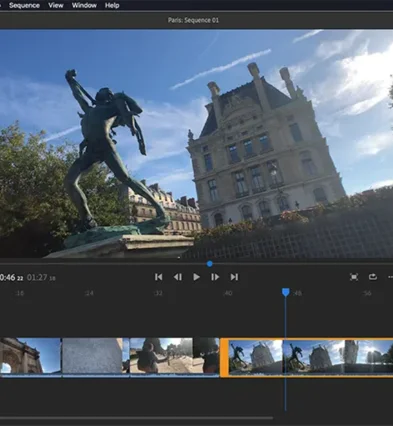Click the statue video preview
This screenshot has width=393, height=426.
[196, 144]
